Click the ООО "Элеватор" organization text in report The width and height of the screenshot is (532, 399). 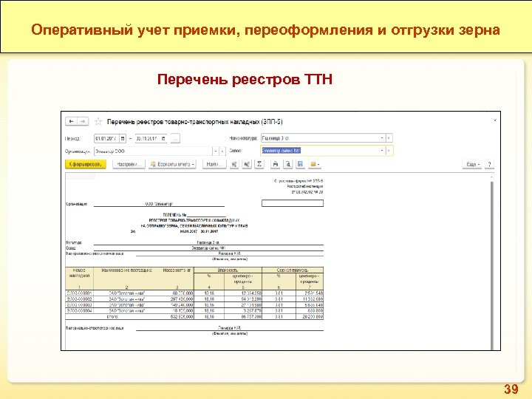coord(159,204)
